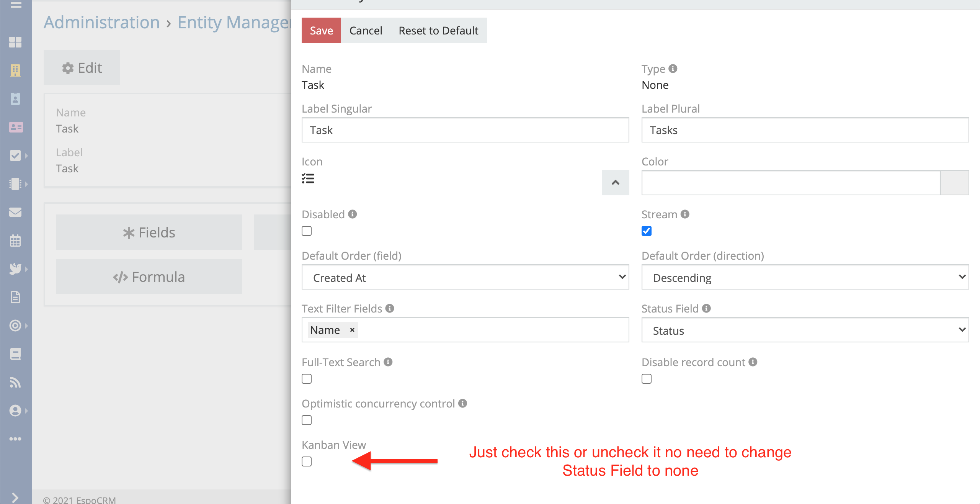Click the Type field info icon
The width and height of the screenshot is (980, 504).
point(673,69)
